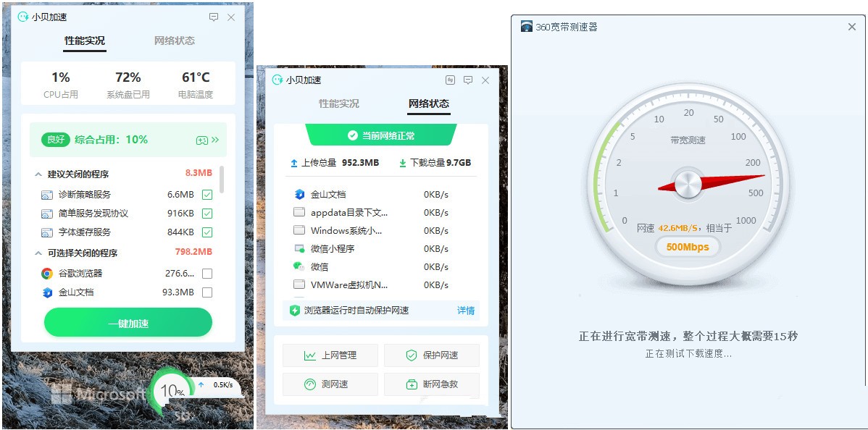Click the 952.3MB upload total
Image resolution: width=868 pixels, height=430 pixels.
[x=360, y=163]
